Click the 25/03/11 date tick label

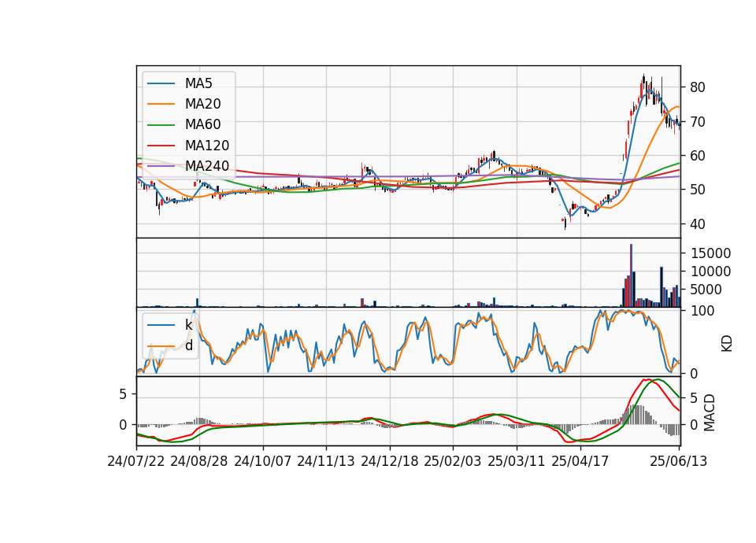(517, 462)
